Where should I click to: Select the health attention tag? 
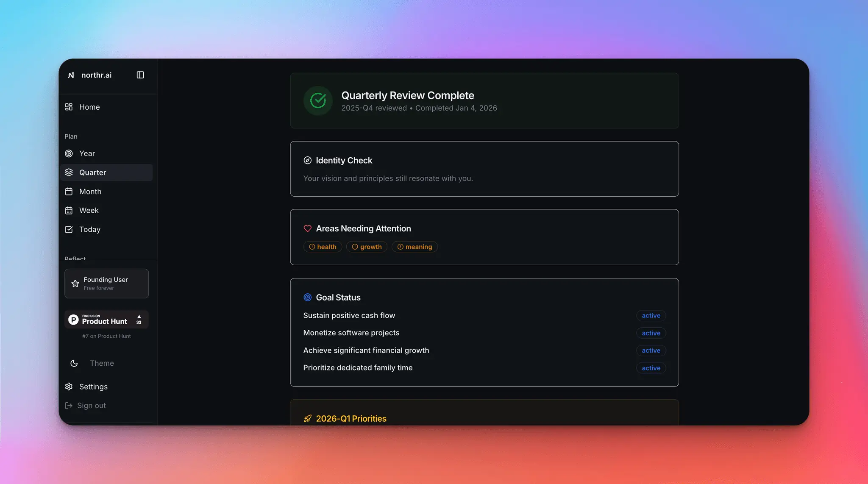pos(323,247)
